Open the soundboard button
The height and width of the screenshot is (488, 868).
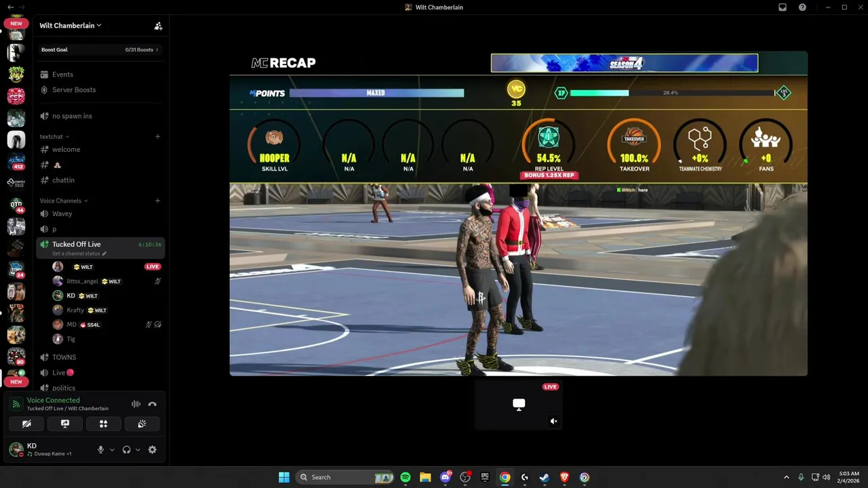click(x=142, y=424)
